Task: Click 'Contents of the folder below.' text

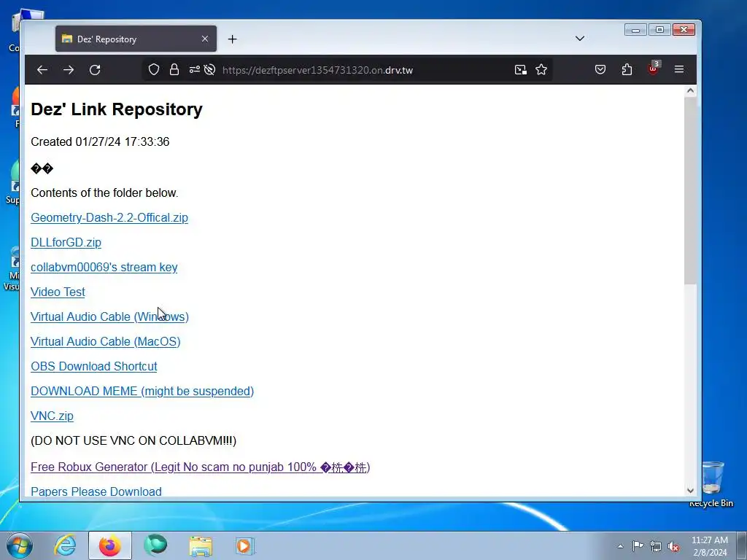Action: [104, 192]
